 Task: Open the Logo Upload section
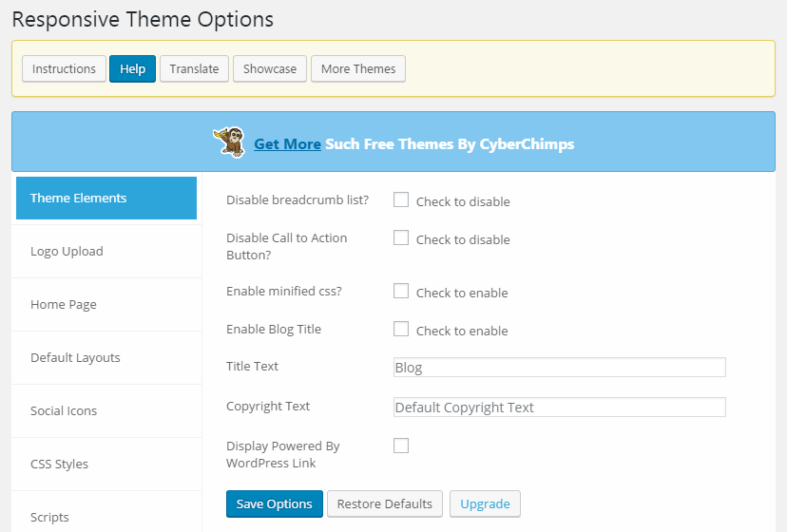(106, 252)
